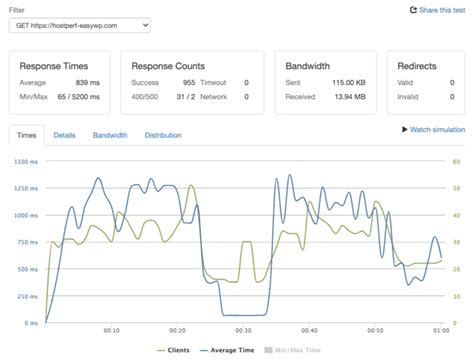The width and height of the screenshot is (474, 363).
Task: Click the share arrow icon
Action: tap(413, 10)
